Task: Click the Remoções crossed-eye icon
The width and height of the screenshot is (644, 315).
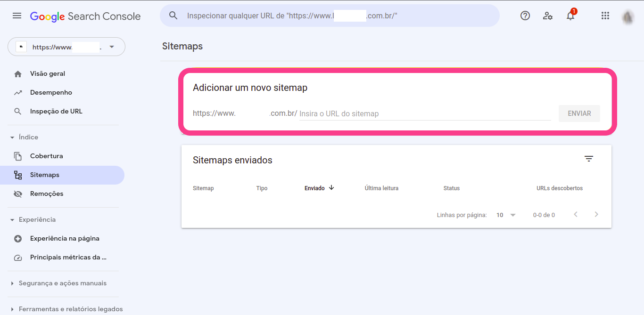Action: (18, 194)
